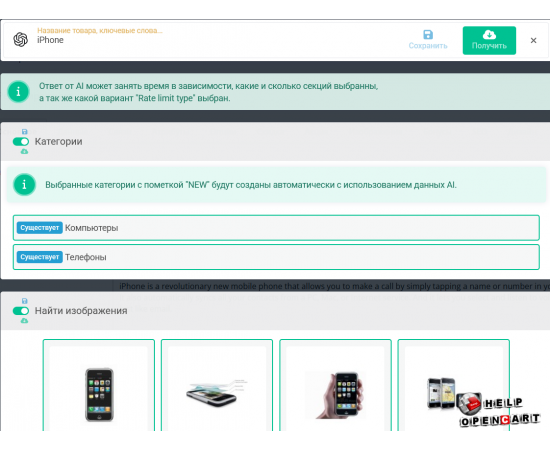Click the Категории section heading
The image size is (550, 450).
tap(59, 142)
